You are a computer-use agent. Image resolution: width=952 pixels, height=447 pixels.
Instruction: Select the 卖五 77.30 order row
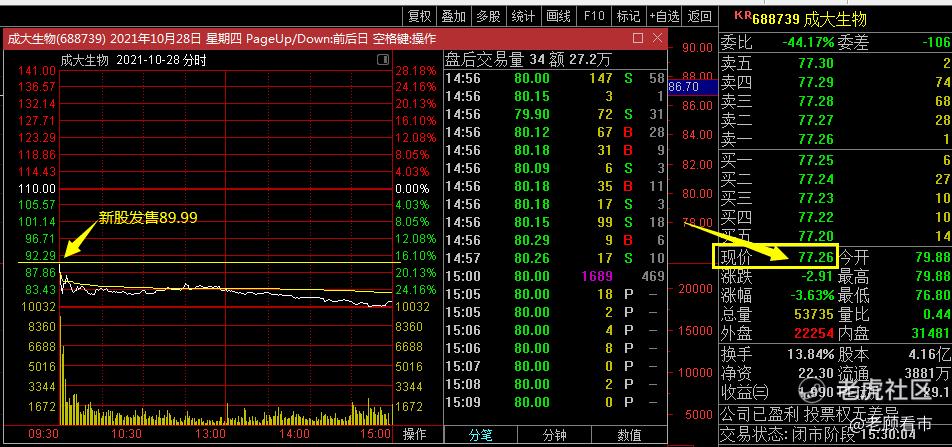coord(835,63)
